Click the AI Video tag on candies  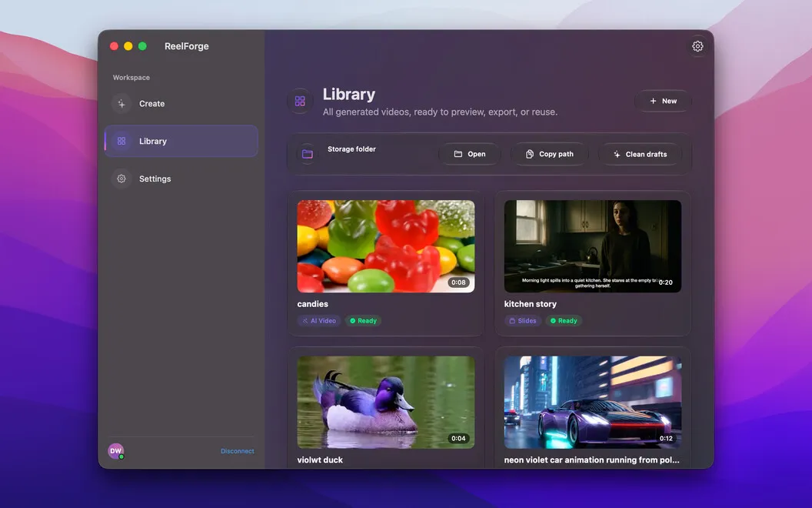(319, 321)
